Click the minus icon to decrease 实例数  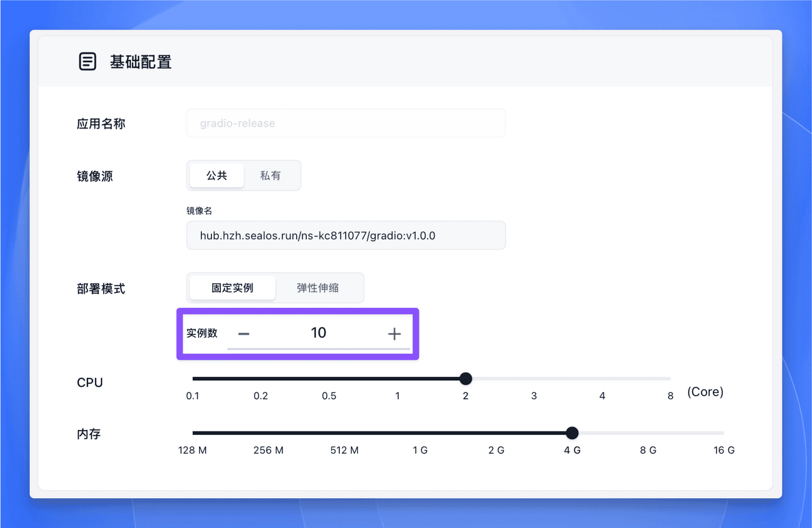tap(243, 333)
